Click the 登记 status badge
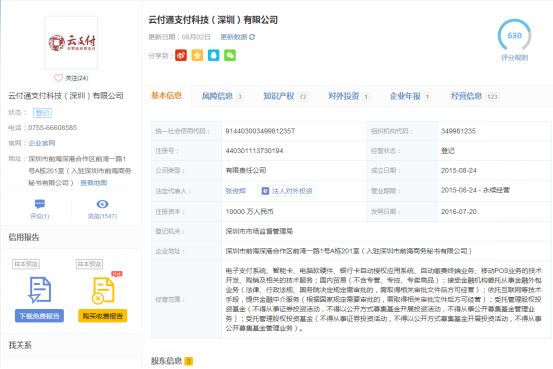This screenshot has width=553, height=369. coord(42,113)
